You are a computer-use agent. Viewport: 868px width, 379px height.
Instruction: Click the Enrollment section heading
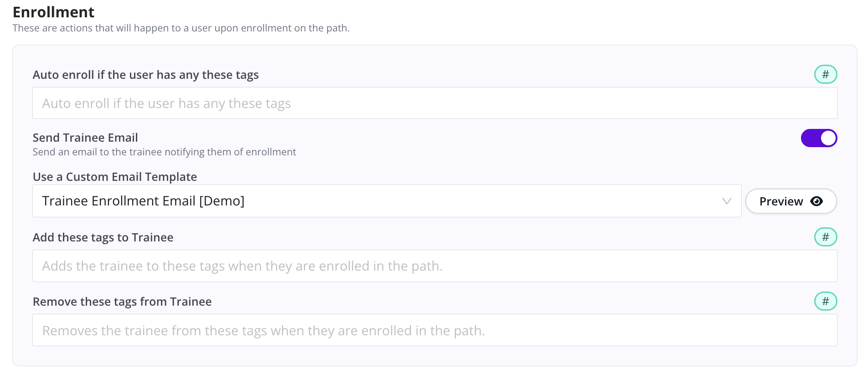(x=54, y=12)
